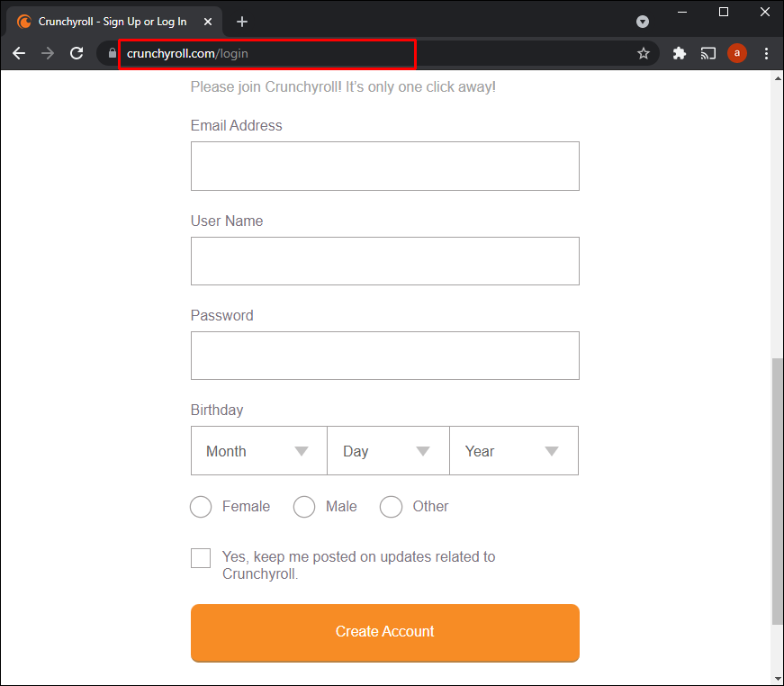
Task: Reload the Crunchyroll page
Action: (x=77, y=53)
